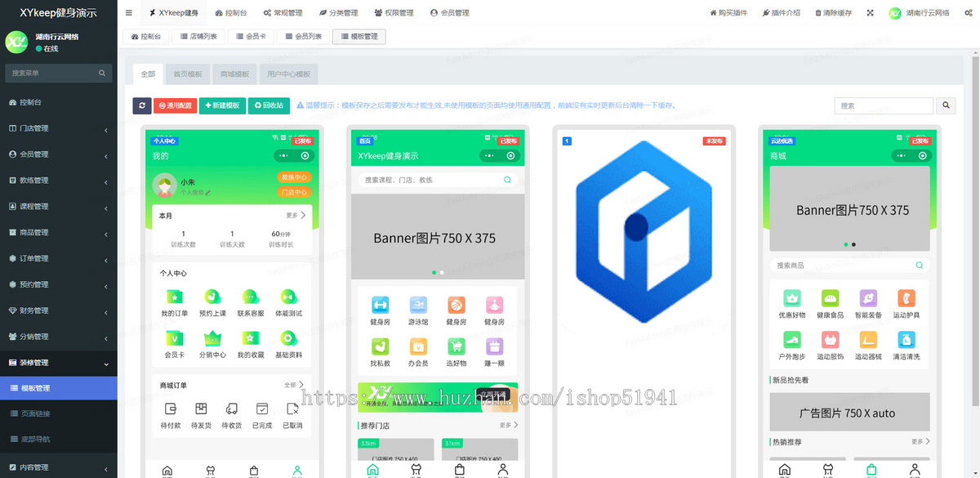Open the 湖南行云网络 user menu at the top right

(920, 13)
